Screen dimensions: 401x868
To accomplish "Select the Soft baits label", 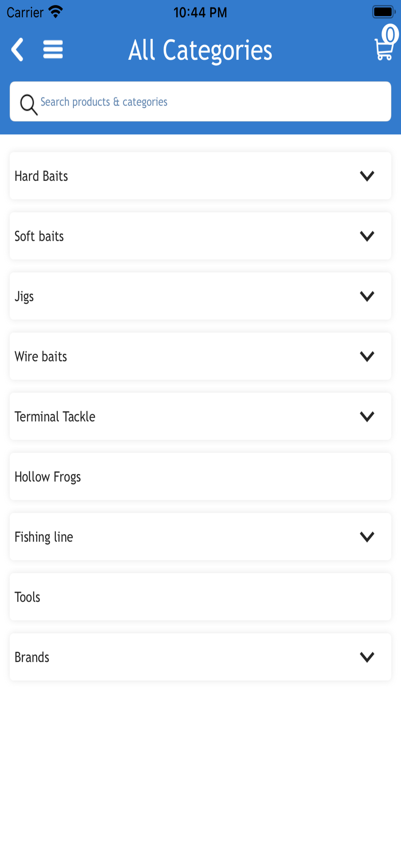I will click(39, 236).
